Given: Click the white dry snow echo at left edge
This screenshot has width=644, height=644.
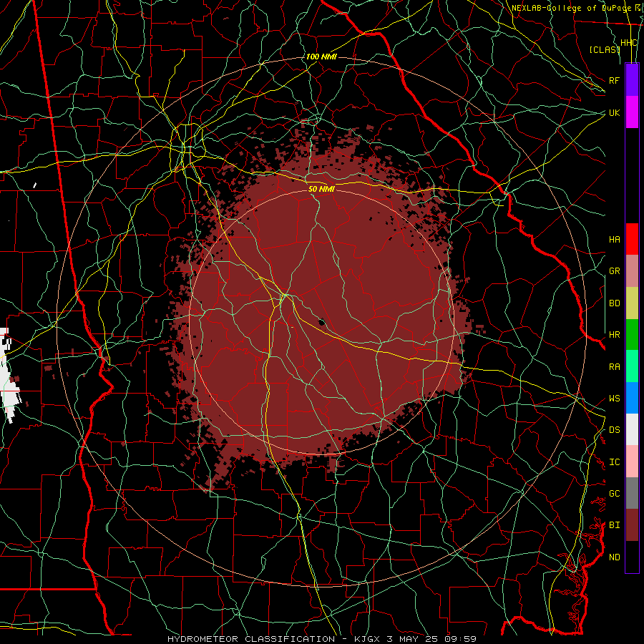Looking at the screenshot, I should [x=9, y=376].
